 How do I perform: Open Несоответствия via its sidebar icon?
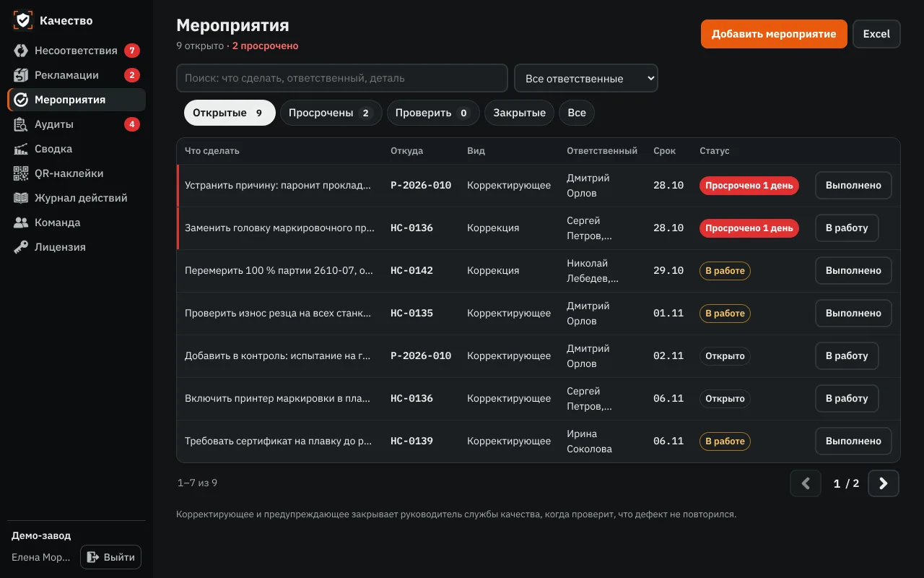pyautogui.click(x=21, y=51)
